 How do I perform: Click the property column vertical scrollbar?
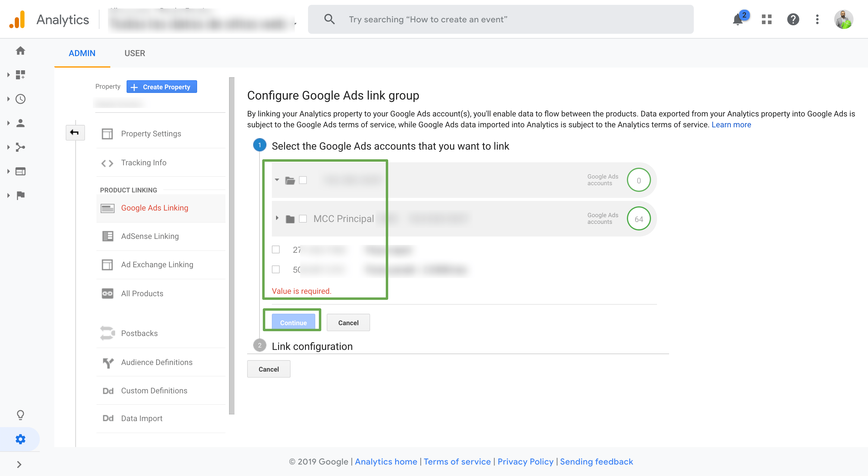(x=231, y=246)
